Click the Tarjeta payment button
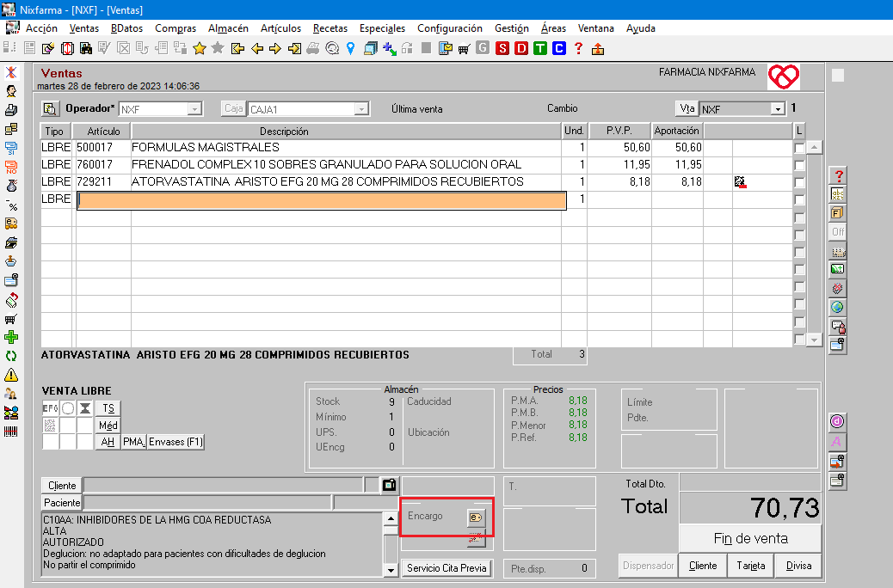The width and height of the screenshot is (893, 588). click(x=751, y=566)
